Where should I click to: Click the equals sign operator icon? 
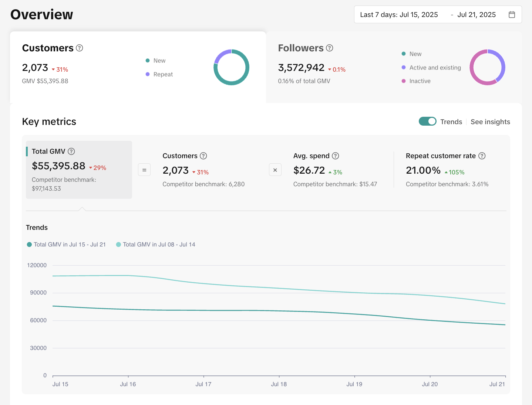[144, 170]
